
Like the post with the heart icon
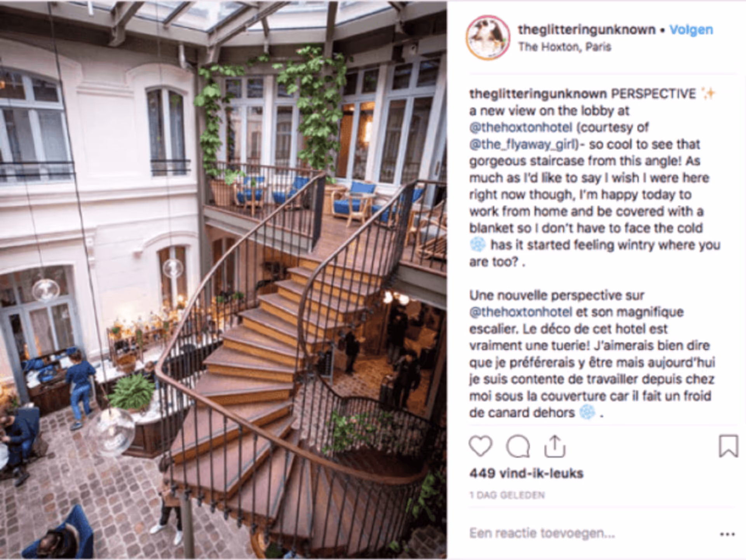[481, 446]
